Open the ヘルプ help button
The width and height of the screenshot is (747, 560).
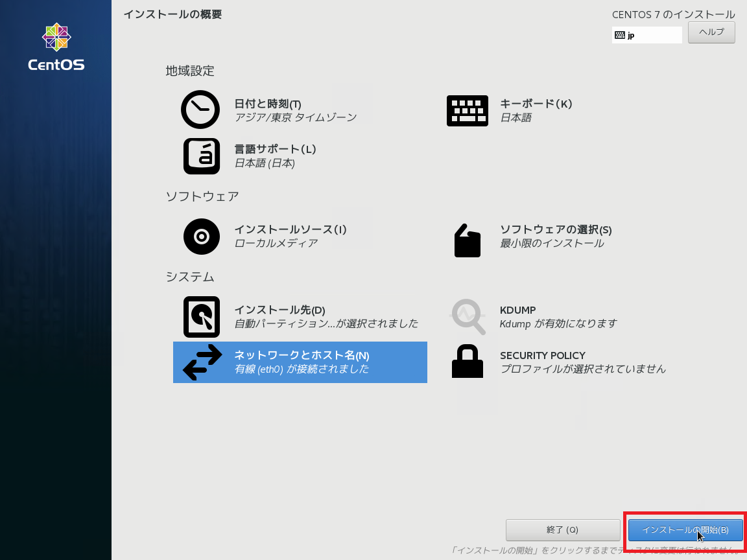pyautogui.click(x=711, y=32)
